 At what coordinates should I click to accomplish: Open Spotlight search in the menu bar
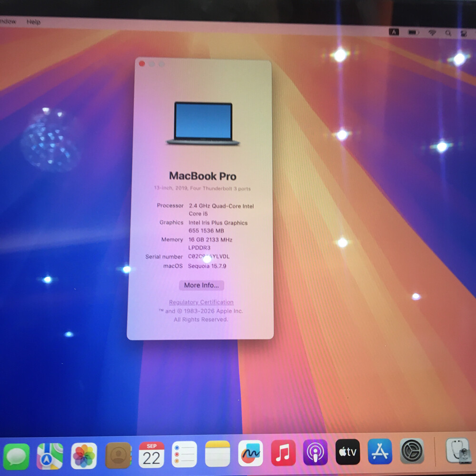tap(448, 33)
